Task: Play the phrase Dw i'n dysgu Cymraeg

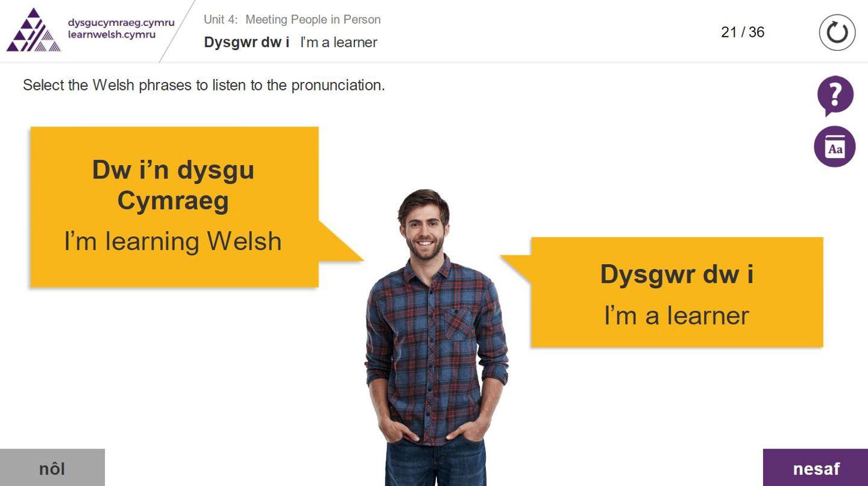Action: point(173,185)
